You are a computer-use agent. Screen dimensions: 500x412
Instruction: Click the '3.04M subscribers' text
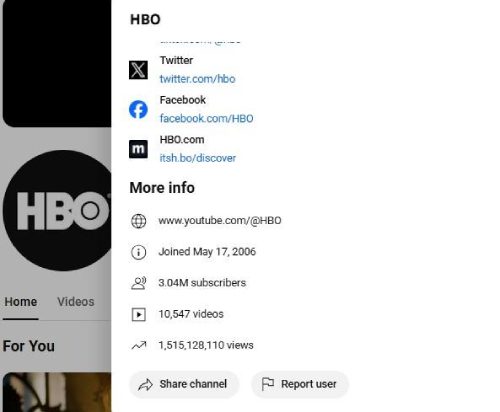coord(202,283)
